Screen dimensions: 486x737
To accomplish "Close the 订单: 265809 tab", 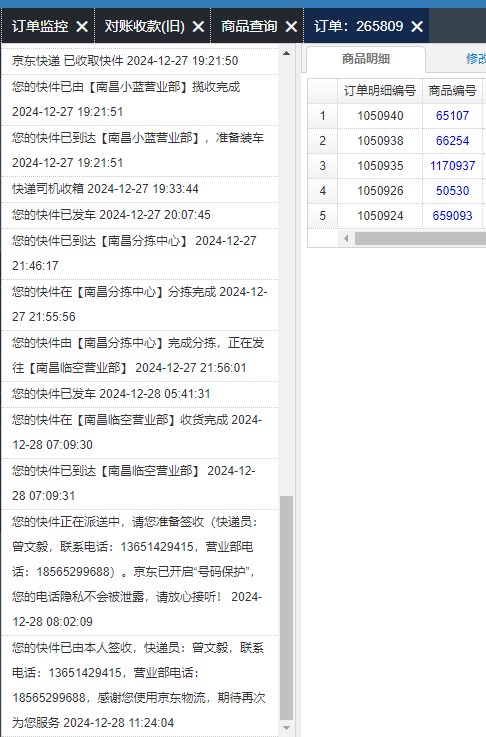I will [x=417, y=26].
